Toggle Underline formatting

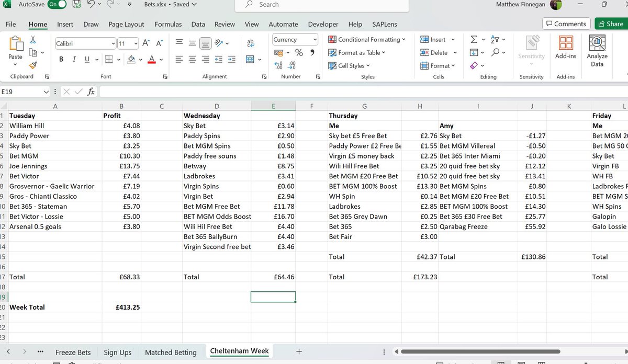[87, 59]
